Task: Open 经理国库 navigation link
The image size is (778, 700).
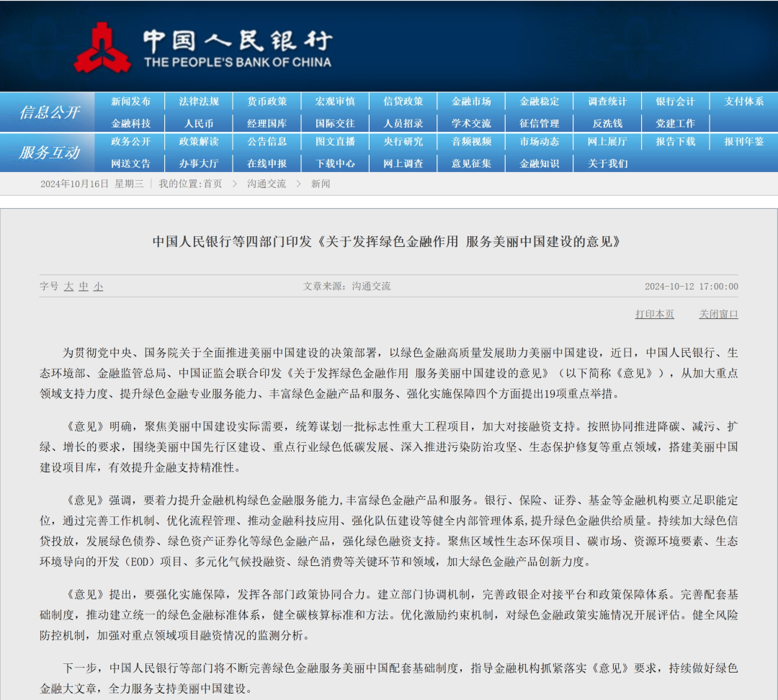Action: click(267, 124)
